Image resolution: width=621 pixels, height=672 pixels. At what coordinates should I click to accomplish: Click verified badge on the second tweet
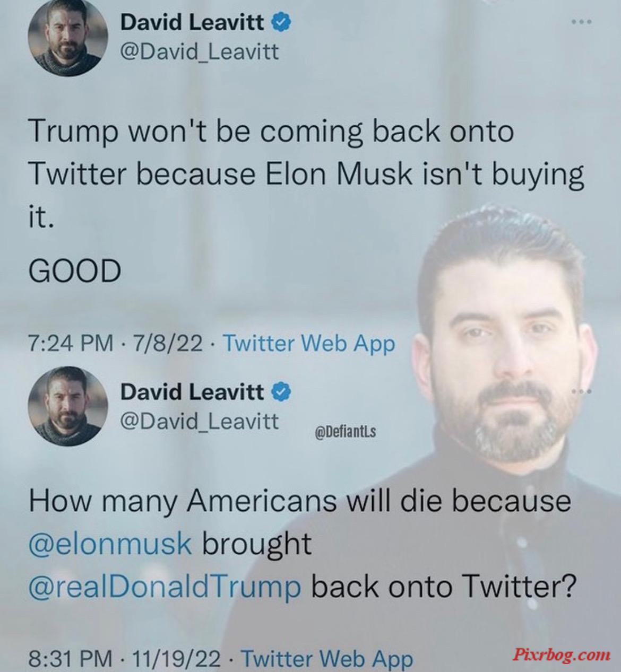click(282, 392)
